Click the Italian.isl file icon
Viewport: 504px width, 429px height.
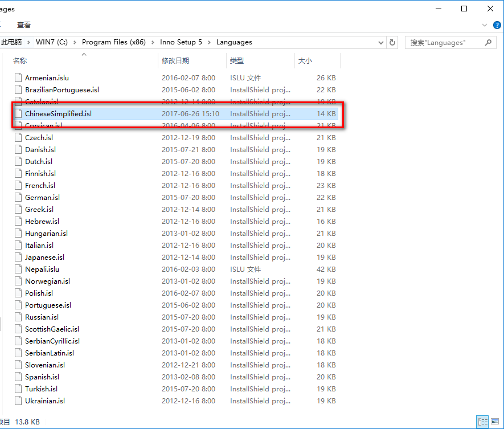point(18,245)
